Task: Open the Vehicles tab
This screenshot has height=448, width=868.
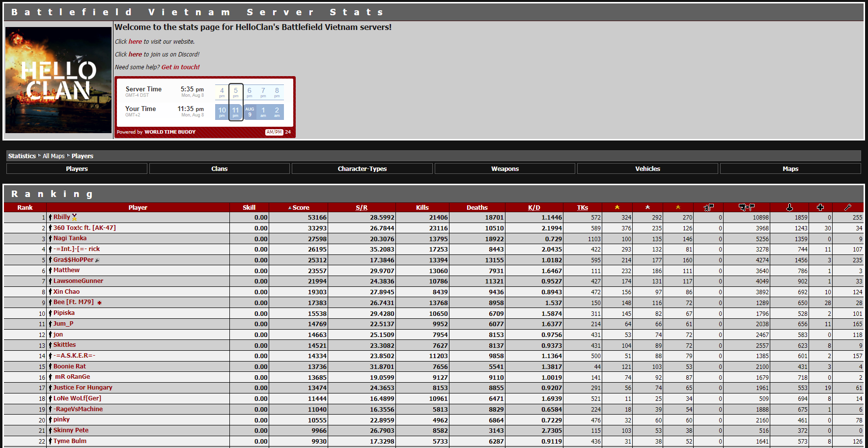Action: (x=647, y=168)
